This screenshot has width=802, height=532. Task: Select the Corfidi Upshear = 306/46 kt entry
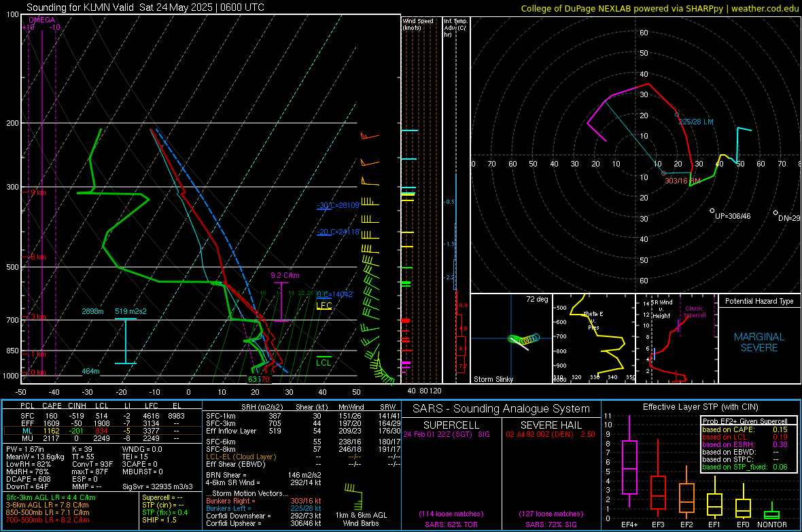click(264, 522)
